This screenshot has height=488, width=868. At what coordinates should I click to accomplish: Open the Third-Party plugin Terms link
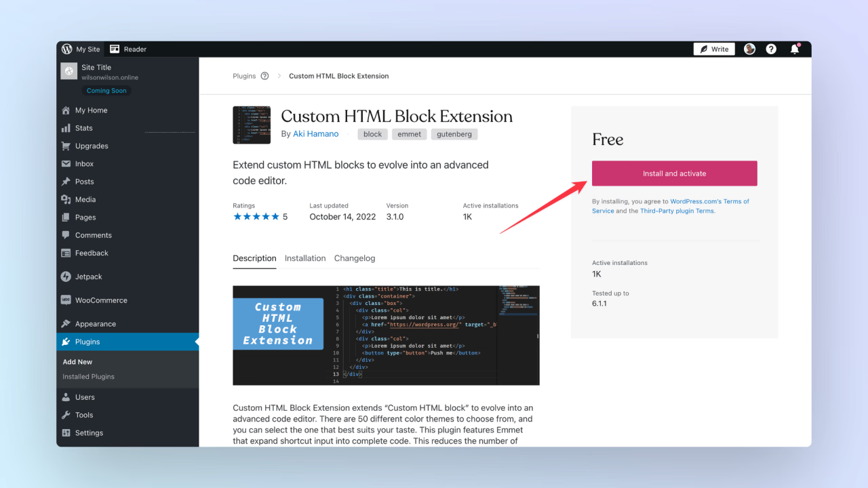coord(677,211)
